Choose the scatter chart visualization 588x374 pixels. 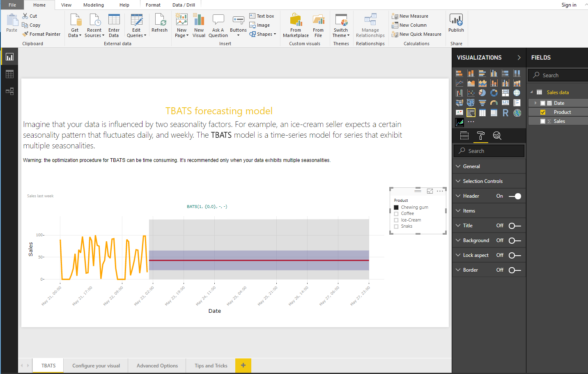pyautogui.click(x=471, y=93)
